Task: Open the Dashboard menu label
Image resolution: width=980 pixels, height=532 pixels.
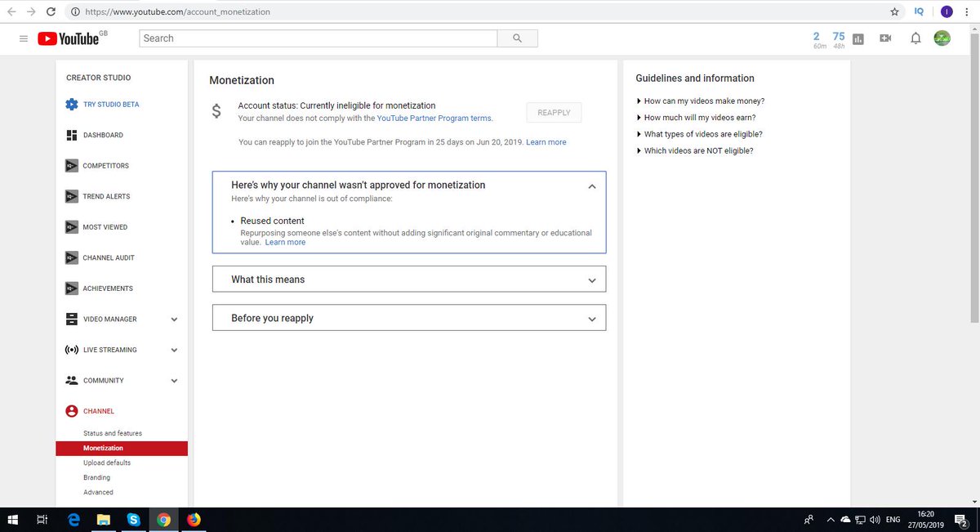Action: click(103, 135)
